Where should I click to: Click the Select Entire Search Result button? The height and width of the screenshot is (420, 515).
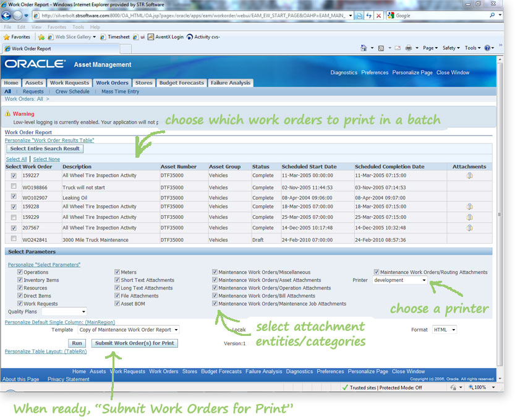tap(45, 148)
